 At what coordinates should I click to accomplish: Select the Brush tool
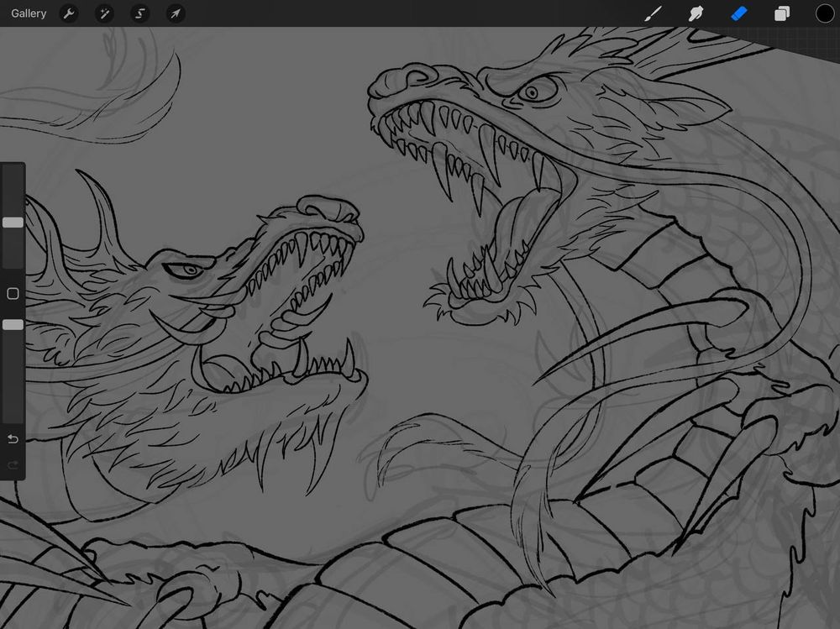coord(653,13)
